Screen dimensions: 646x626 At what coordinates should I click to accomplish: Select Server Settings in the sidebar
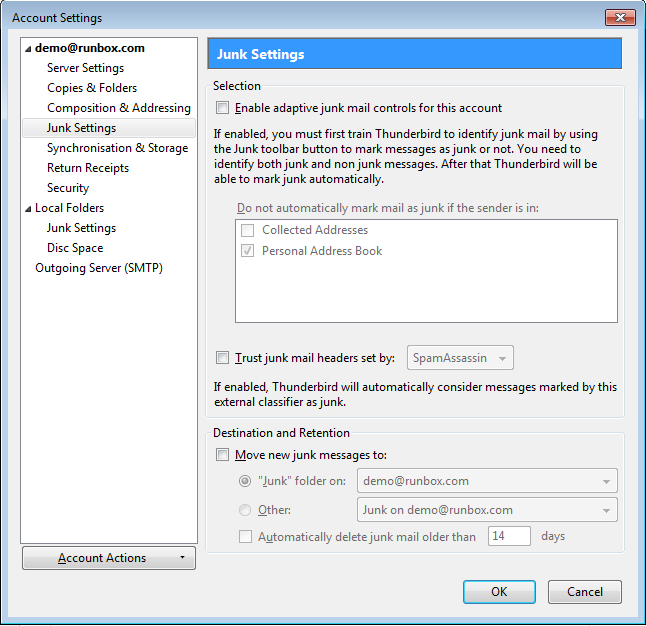(85, 68)
